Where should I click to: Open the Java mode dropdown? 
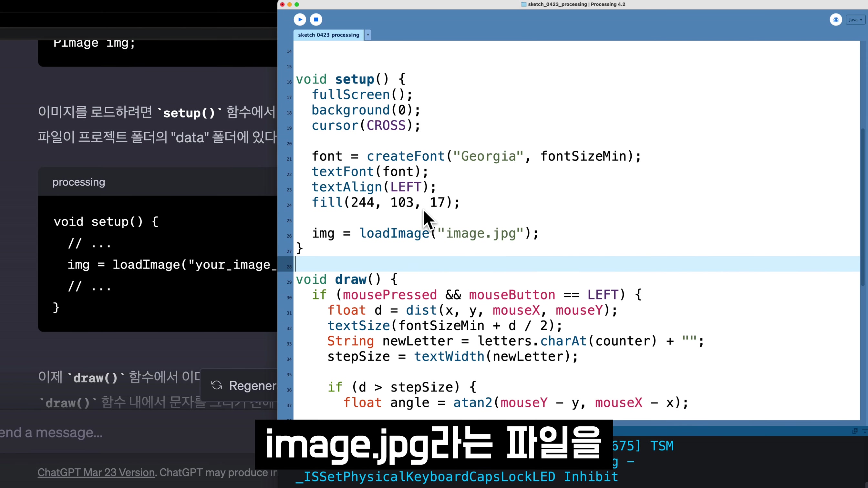tap(855, 20)
